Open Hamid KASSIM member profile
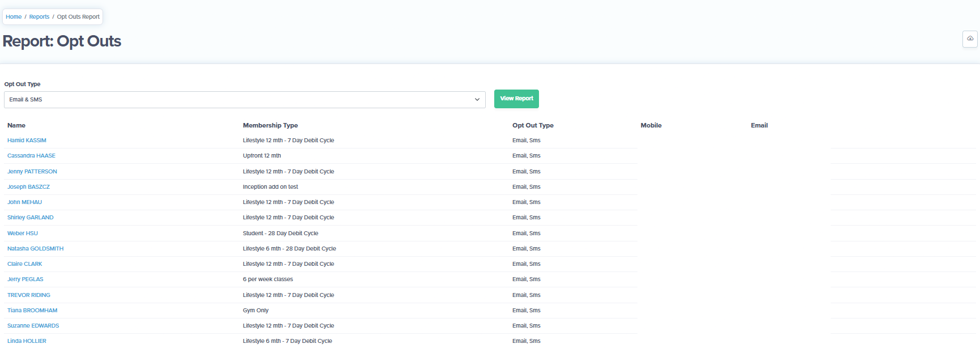980x348 pixels. (27, 141)
